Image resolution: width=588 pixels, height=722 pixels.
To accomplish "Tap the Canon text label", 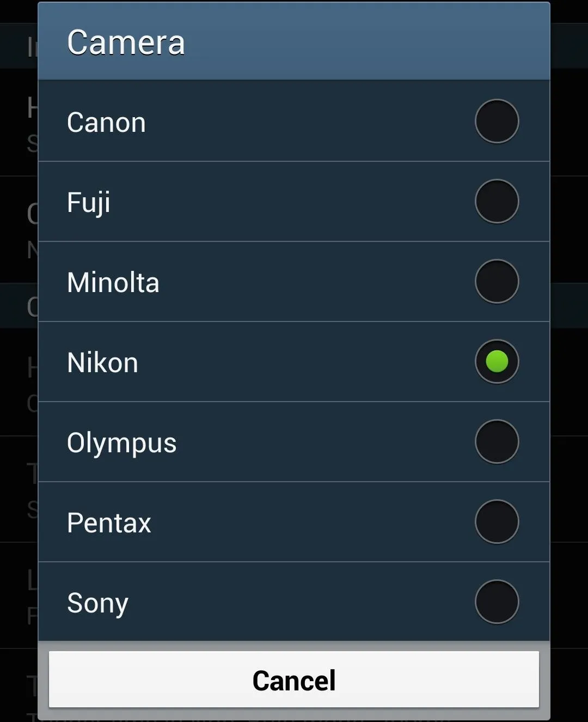I will (106, 122).
